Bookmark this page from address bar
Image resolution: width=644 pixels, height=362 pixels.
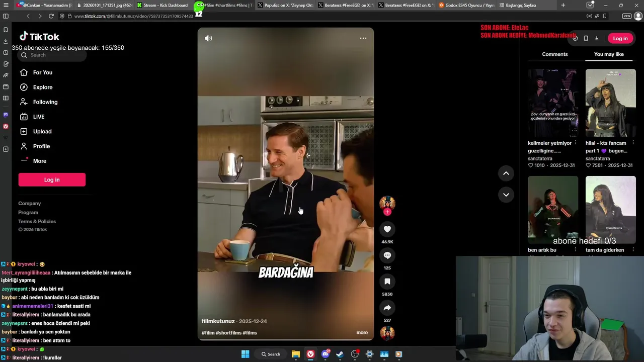point(605,16)
